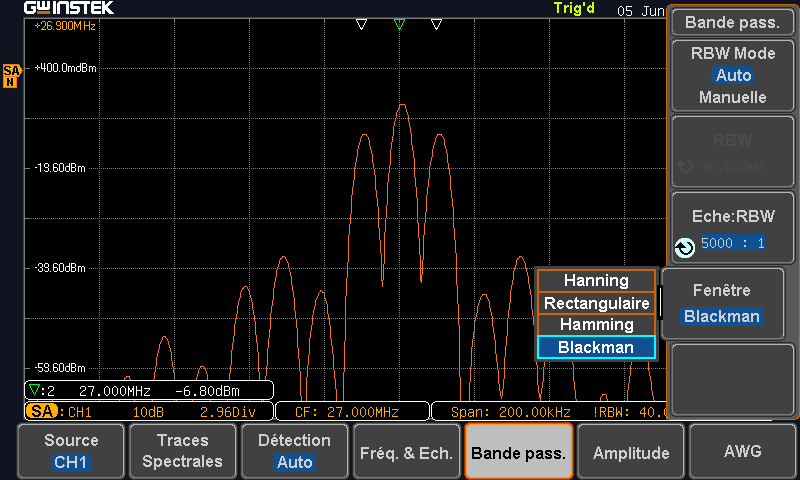
Task: Click the disabled RBW 40.000Hz button
Action: (733, 152)
